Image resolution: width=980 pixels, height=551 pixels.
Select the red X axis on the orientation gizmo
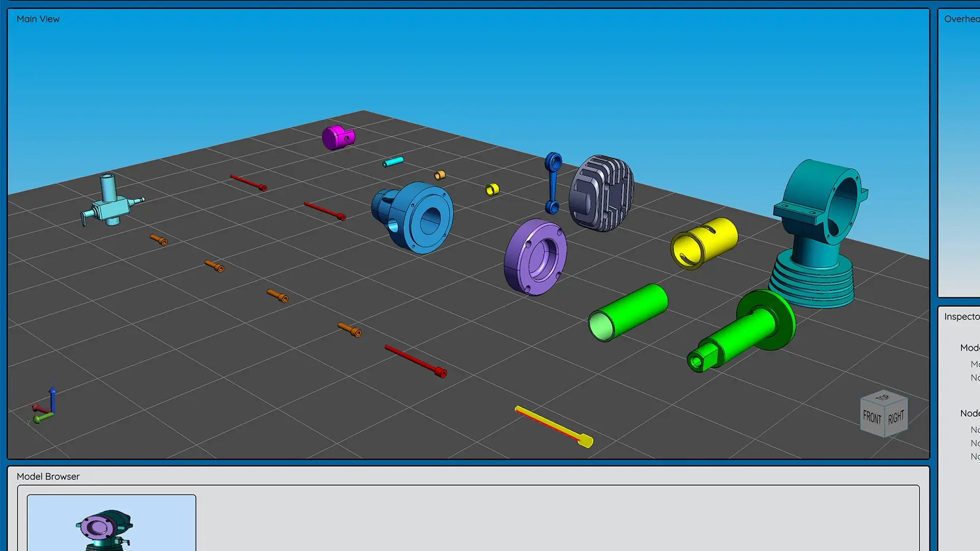(x=37, y=408)
